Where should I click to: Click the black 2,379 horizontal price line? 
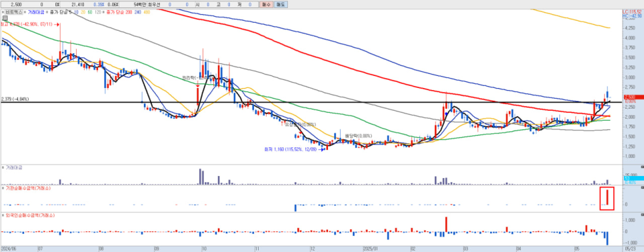(x=311, y=102)
